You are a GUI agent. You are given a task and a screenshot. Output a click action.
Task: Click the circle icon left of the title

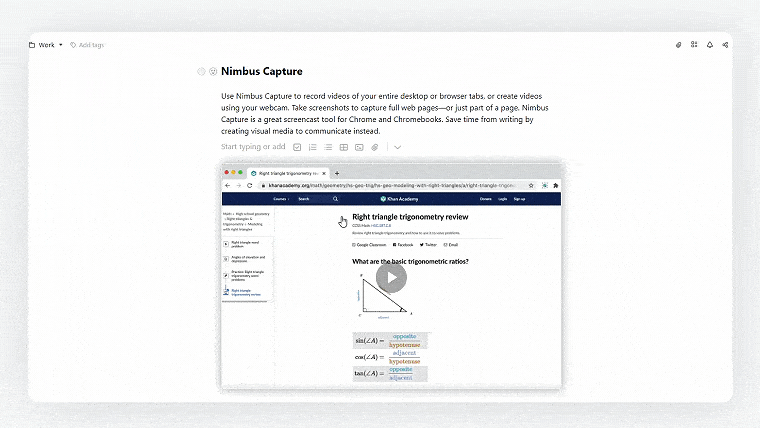pyautogui.click(x=201, y=72)
